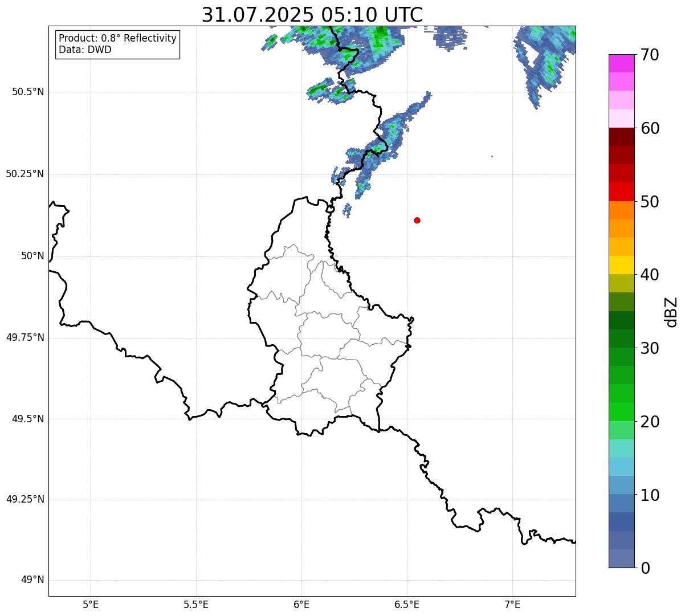This screenshot has height=616, width=685.
Task: Click the 5.5°E longitude label
Action: (x=196, y=604)
